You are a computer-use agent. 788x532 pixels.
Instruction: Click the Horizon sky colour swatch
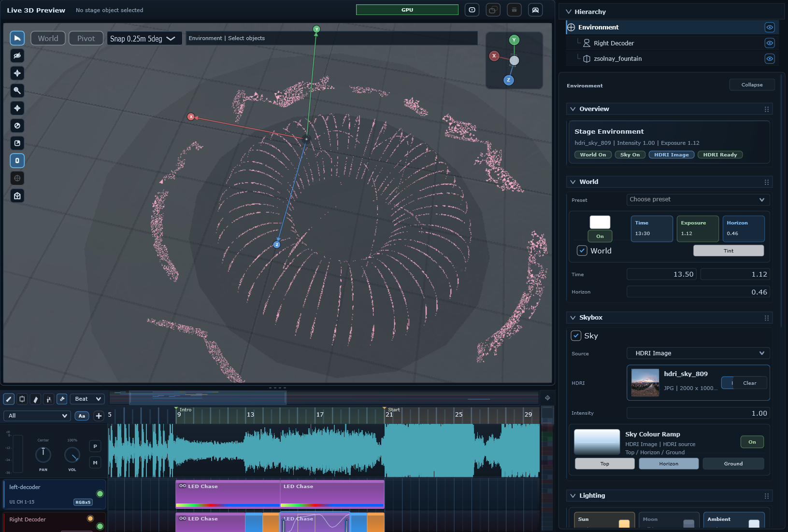[x=669, y=463]
